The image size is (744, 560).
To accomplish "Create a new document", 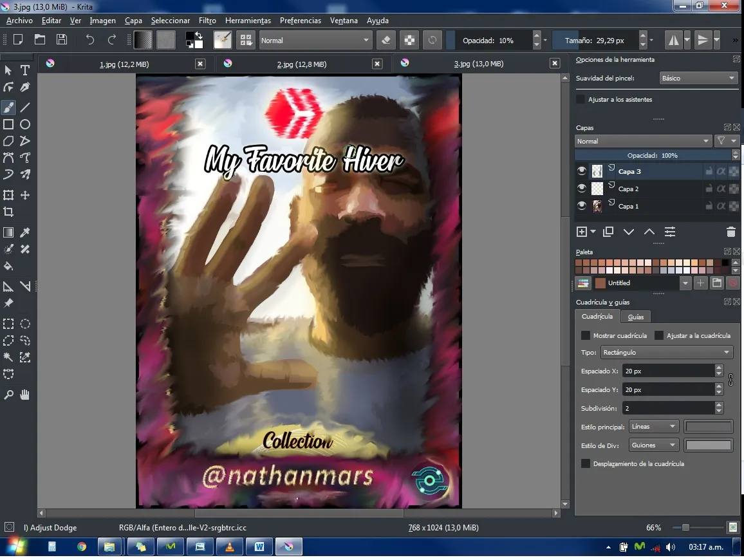I will click(18, 39).
